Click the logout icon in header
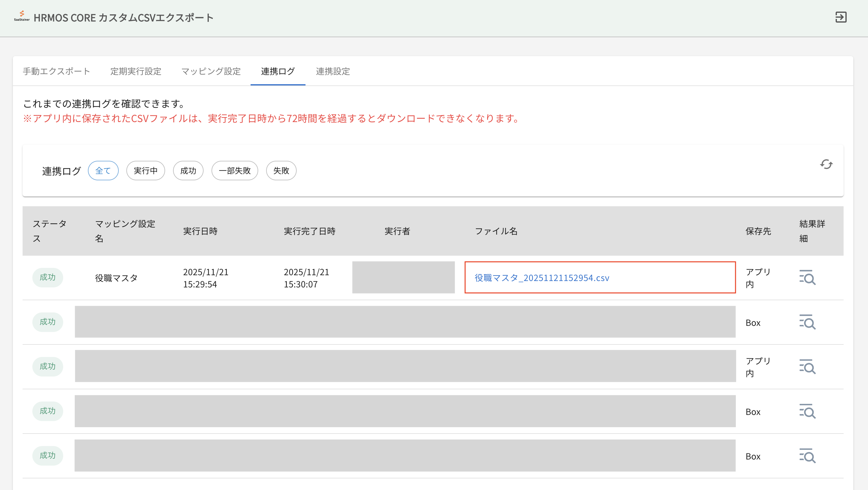This screenshot has width=868, height=490. (x=841, y=17)
